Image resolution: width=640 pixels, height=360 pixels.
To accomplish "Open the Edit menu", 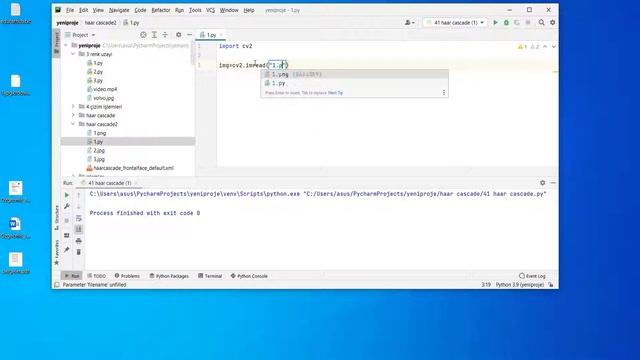I will click(x=84, y=10).
